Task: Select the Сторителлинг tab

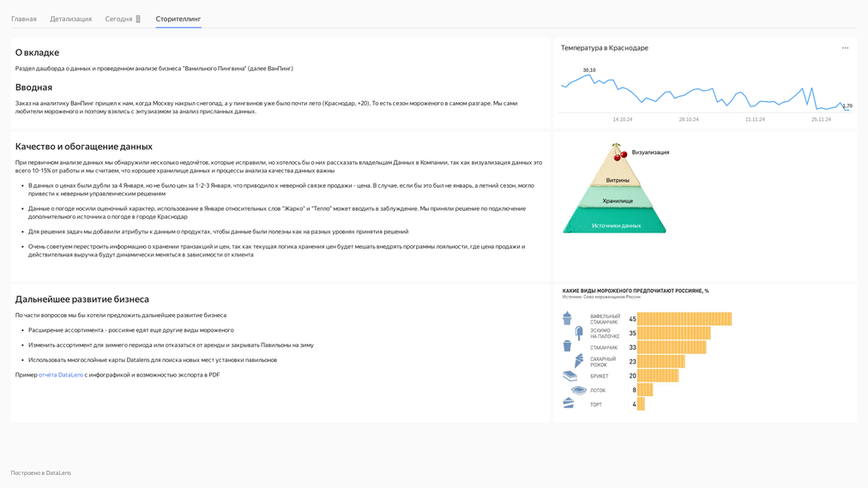Action: (178, 19)
